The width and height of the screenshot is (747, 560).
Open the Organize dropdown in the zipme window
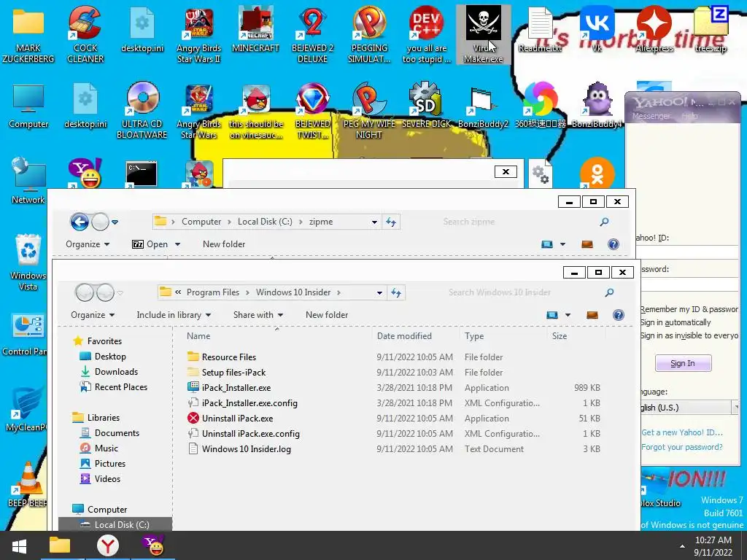88,244
